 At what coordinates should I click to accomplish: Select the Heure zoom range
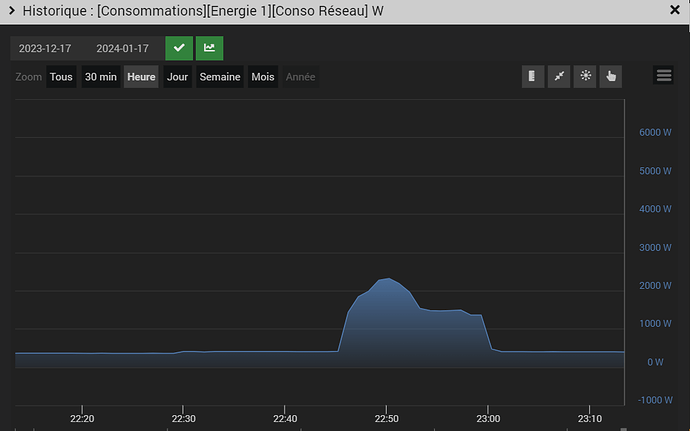click(x=141, y=77)
